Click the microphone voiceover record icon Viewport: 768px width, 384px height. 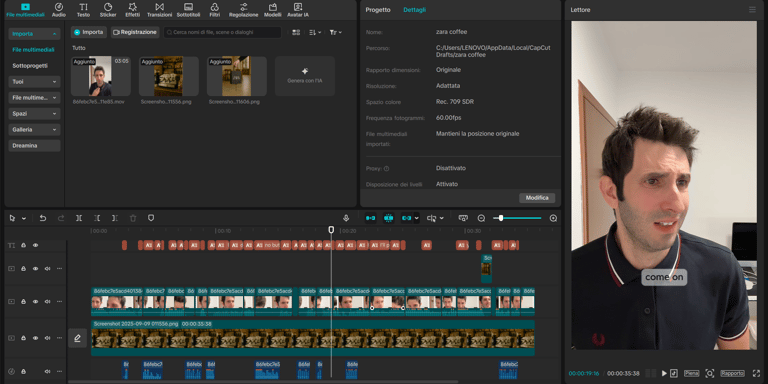pos(346,218)
